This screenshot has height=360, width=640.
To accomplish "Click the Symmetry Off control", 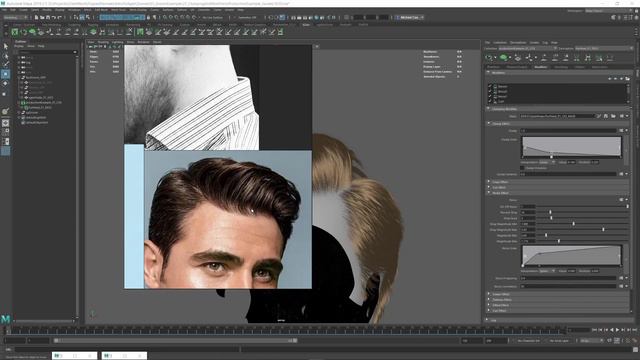I will [247, 18].
